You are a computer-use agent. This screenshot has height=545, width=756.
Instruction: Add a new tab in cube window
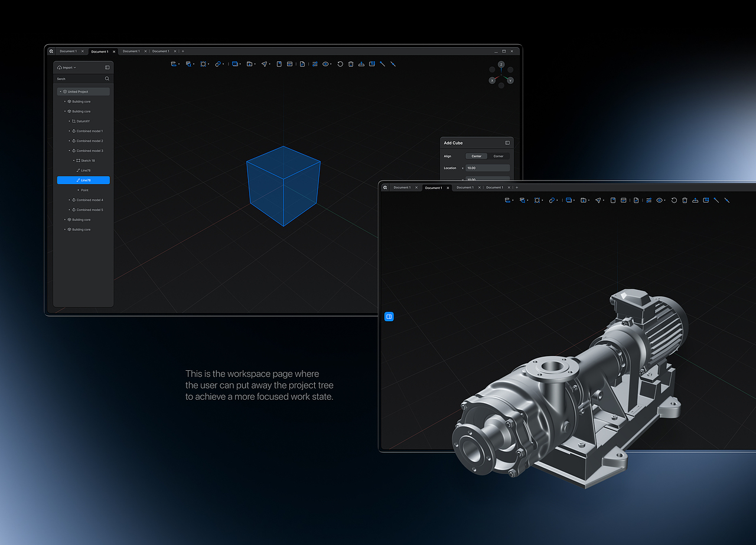(x=183, y=51)
